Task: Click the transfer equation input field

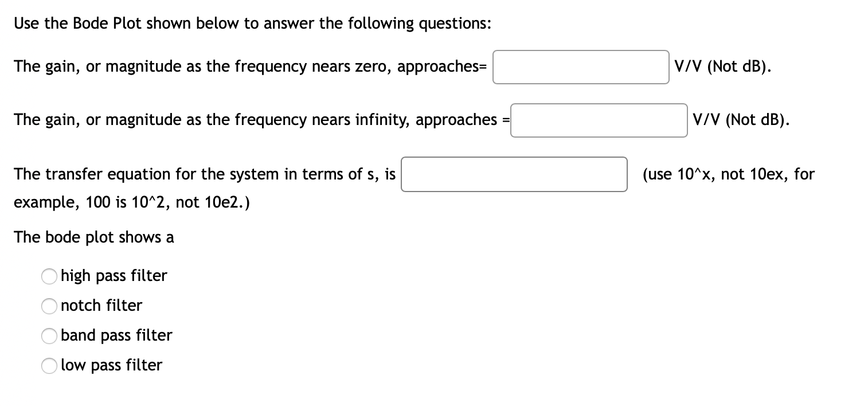Action: click(x=514, y=174)
